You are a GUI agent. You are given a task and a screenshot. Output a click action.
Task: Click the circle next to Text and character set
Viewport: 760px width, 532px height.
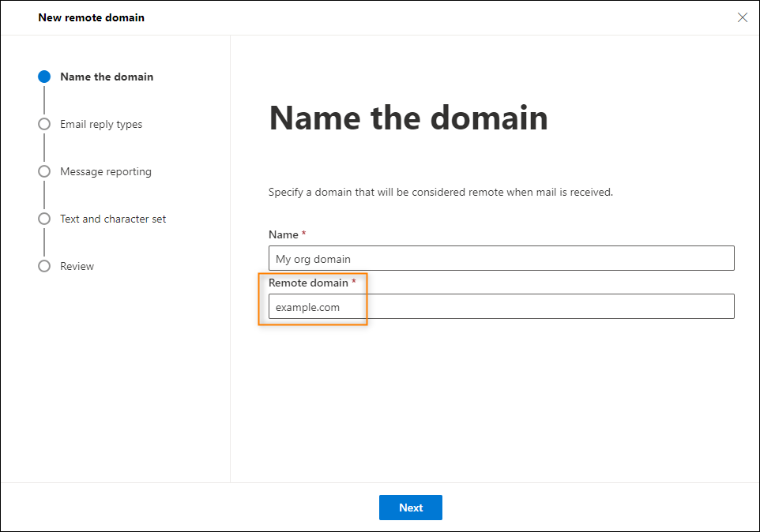tap(44, 219)
